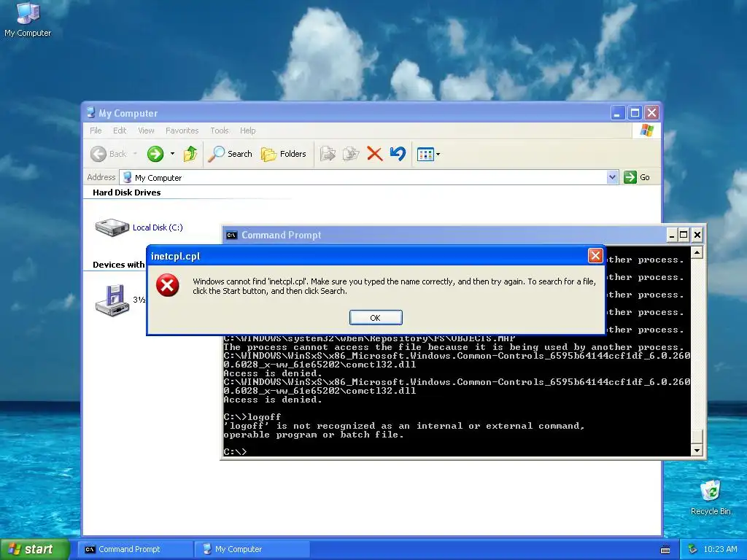Click Command Prompt scrollbar down arrow
747x560 pixels.
click(697, 451)
